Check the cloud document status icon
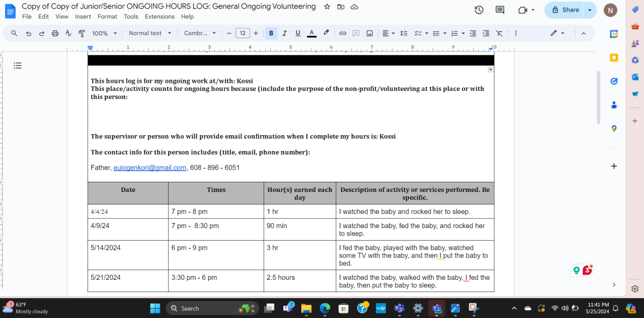 tap(354, 7)
